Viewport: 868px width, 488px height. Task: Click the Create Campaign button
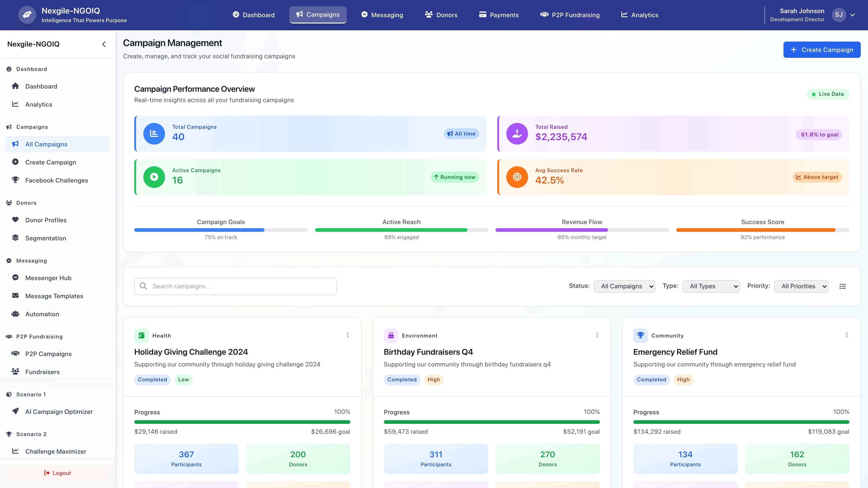click(822, 49)
